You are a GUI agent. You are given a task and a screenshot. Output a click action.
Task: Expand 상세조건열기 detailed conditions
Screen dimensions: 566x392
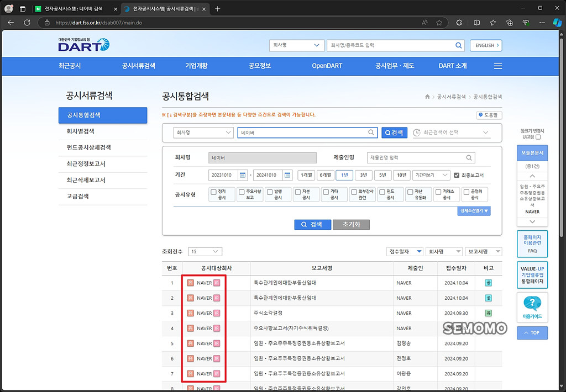[x=474, y=210]
